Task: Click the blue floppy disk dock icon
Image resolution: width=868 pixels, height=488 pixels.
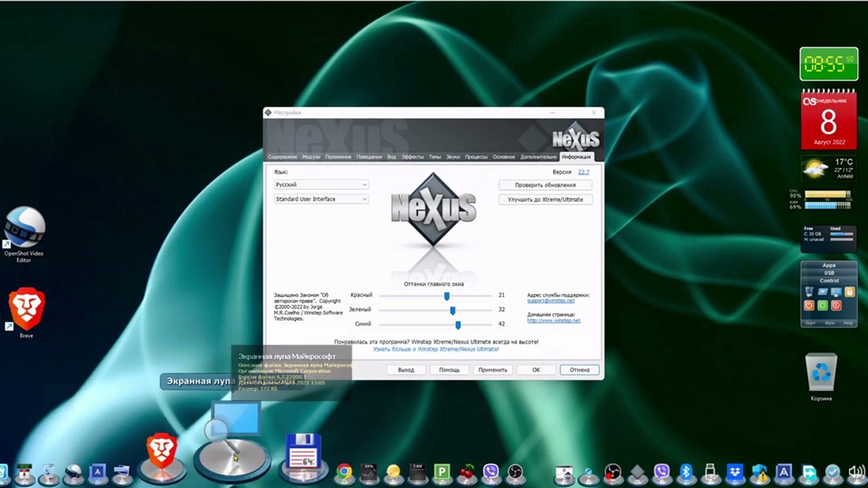Action: [x=302, y=451]
